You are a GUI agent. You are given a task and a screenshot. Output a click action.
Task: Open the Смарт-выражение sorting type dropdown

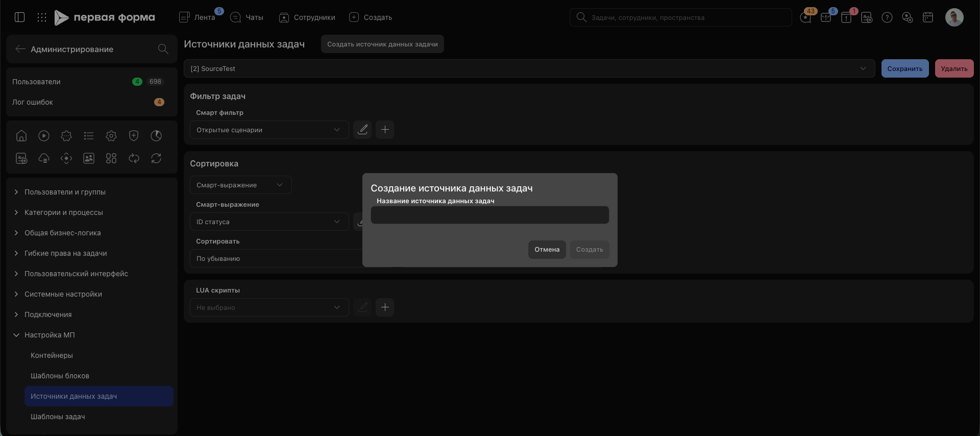[x=241, y=185]
